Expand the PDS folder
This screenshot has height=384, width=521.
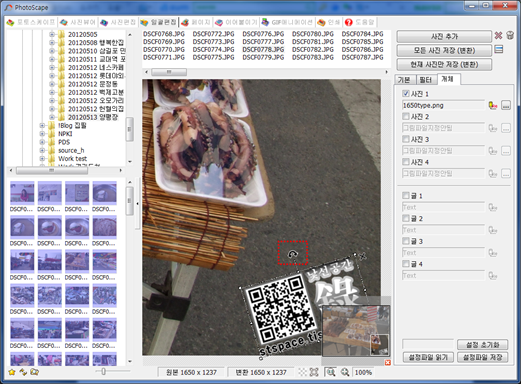pyautogui.click(x=42, y=142)
